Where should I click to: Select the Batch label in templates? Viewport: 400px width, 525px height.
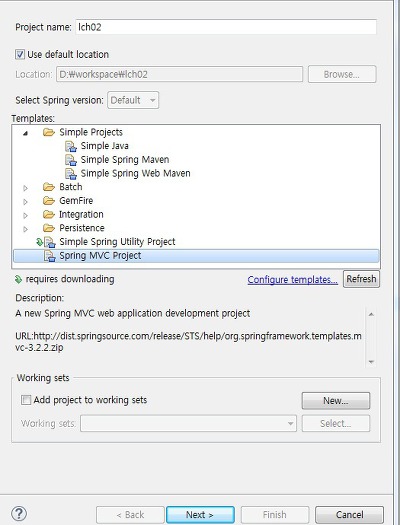click(71, 187)
